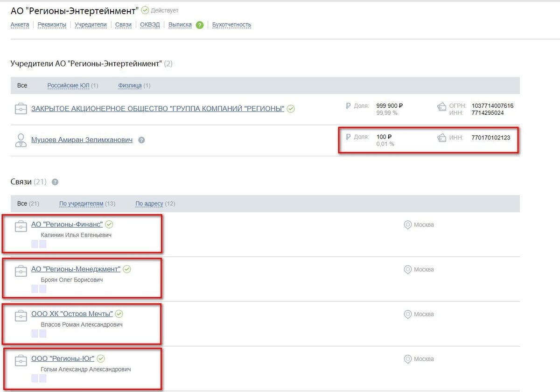560x392 pixels.
Task: Click the green help icon next to Выписка
Action: click(x=200, y=25)
